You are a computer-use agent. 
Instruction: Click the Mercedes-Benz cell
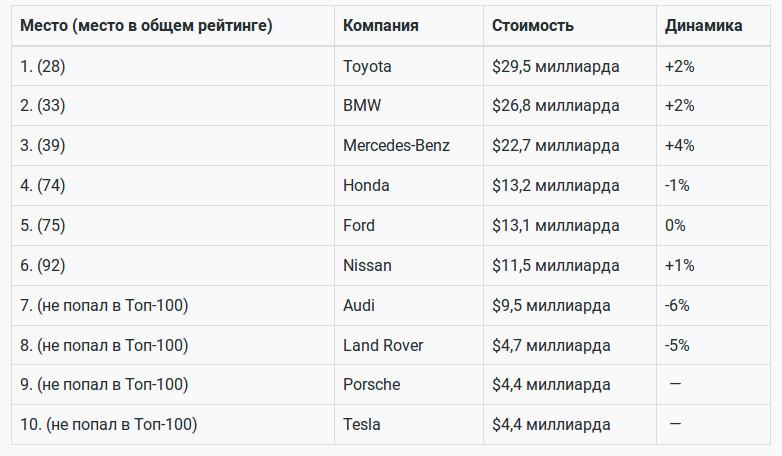click(396, 145)
